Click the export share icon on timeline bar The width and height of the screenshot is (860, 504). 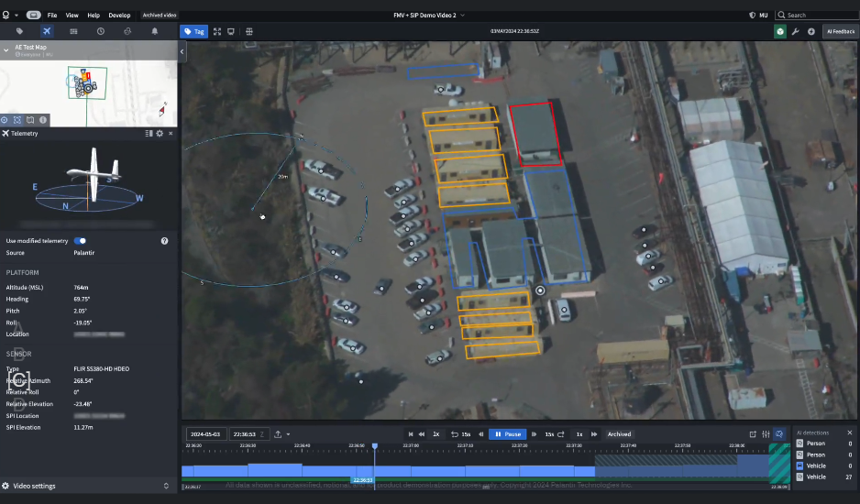(x=278, y=434)
